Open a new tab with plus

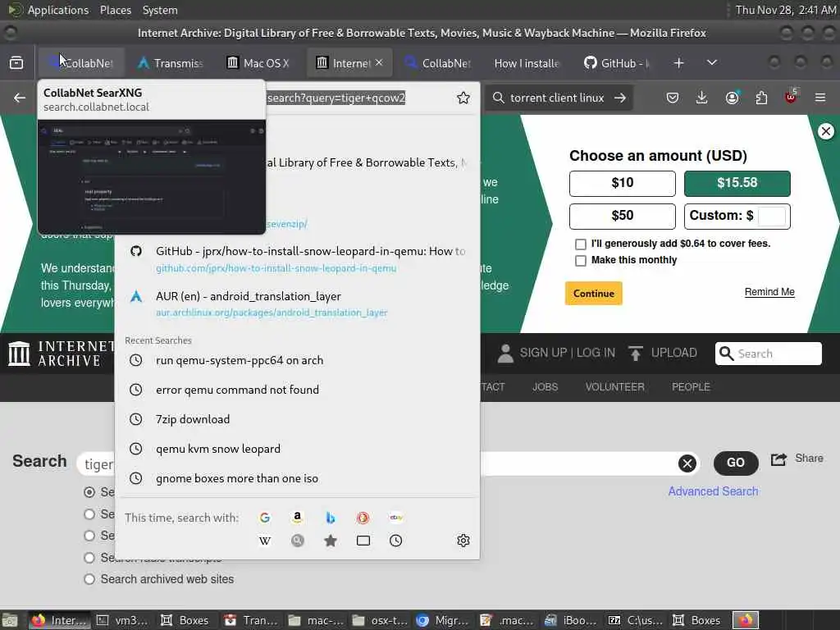tap(678, 63)
